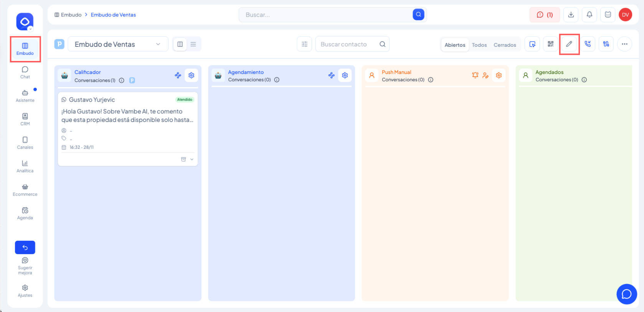
Task: Switch to list view layout
Action: 193,44
